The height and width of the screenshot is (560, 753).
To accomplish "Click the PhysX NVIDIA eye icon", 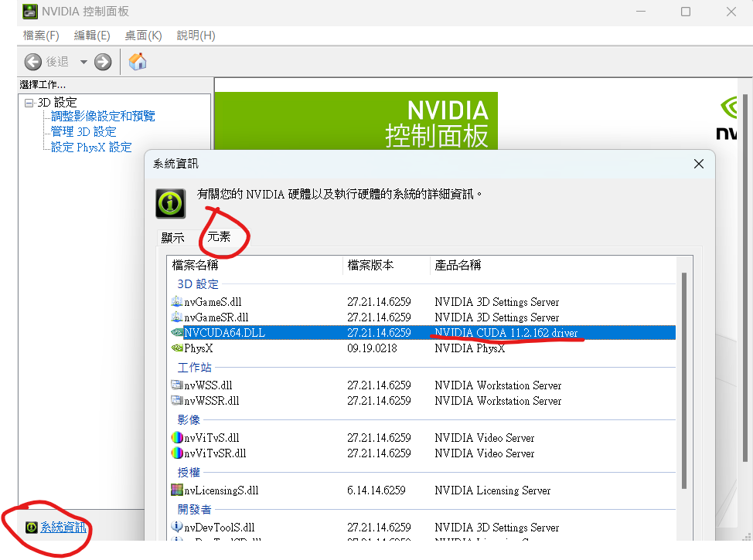I will pyautogui.click(x=177, y=348).
